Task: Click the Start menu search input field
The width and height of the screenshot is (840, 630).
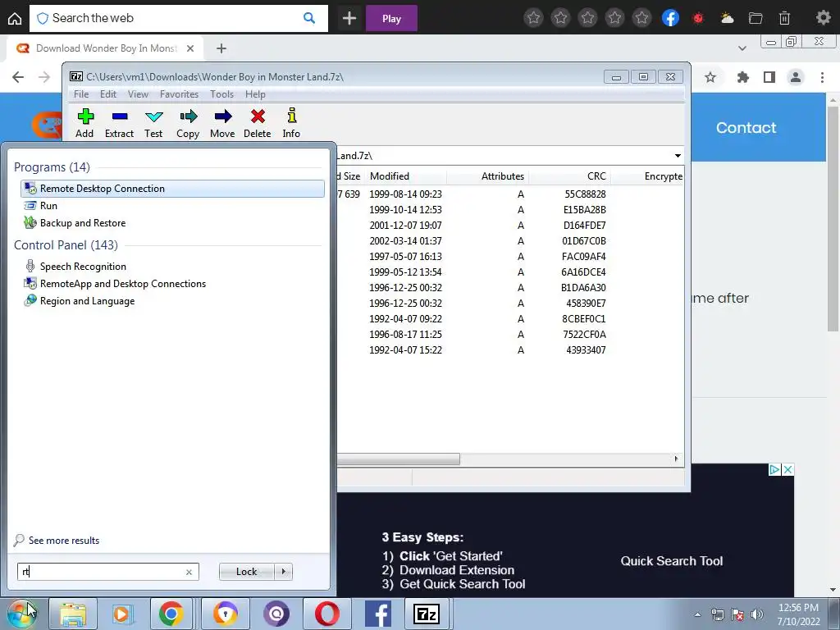Action: 108,572
